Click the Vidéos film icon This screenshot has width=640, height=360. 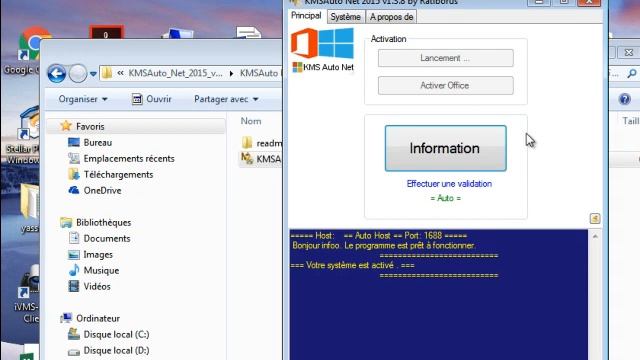point(73,286)
